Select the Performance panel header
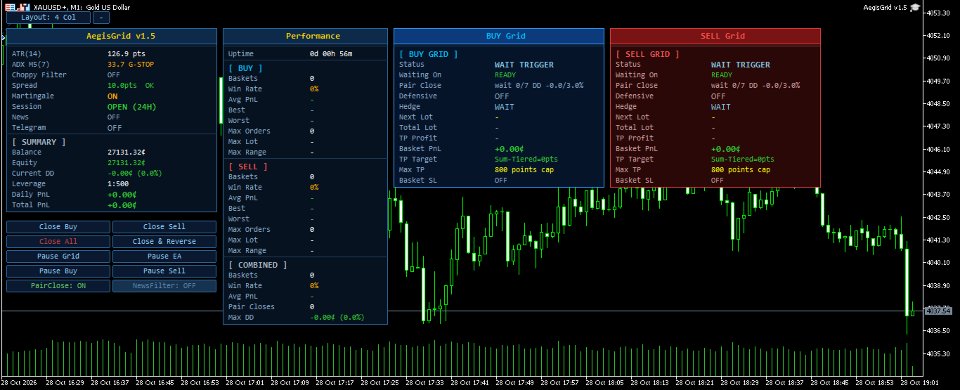Viewport: 960px width, 390px height. tap(306, 36)
